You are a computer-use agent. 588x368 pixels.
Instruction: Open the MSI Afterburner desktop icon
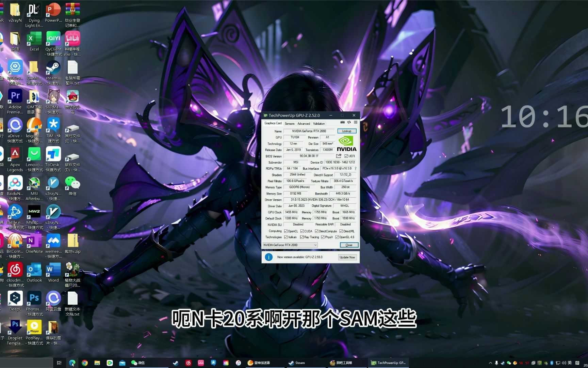click(x=34, y=188)
